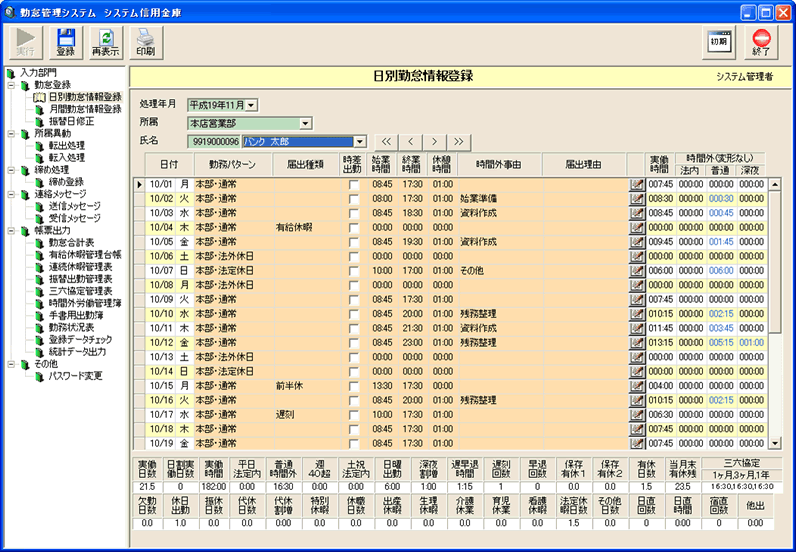This screenshot has width=796, height=552.
Task: Open the 氏名 employee name dropdown
Action: click(x=359, y=142)
